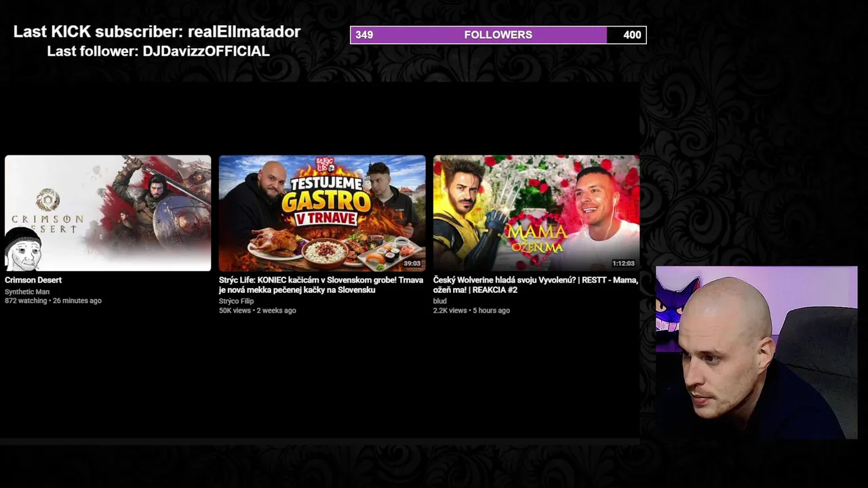Click the followers goal progress bar
This screenshot has height=488, width=868.
(498, 35)
